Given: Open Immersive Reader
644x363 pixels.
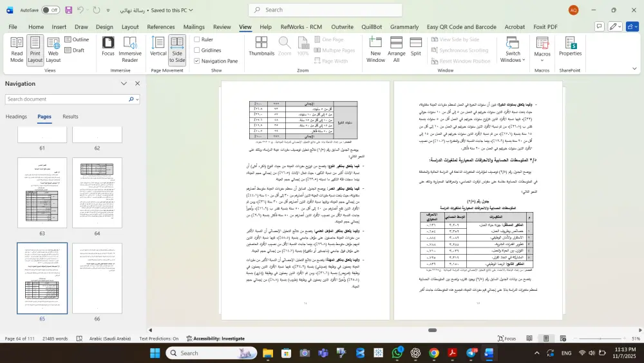Looking at the screenshot, I should 130,50.
